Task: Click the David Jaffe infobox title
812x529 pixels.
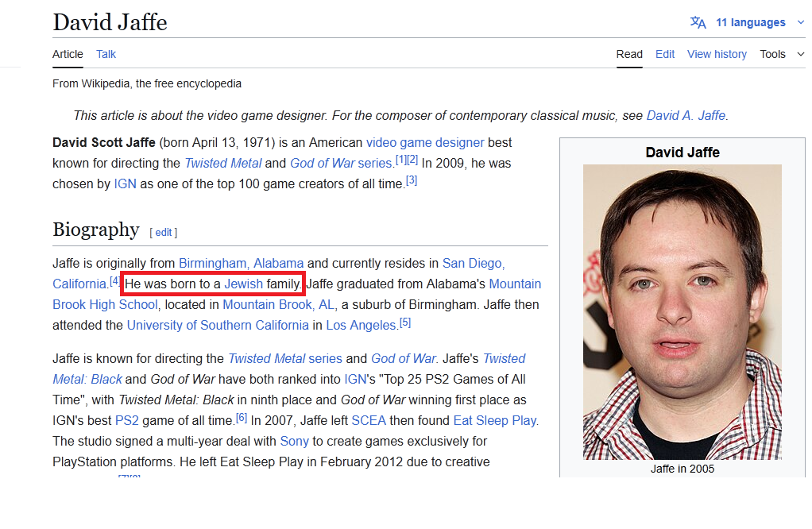Action: (x=682, y=153)
